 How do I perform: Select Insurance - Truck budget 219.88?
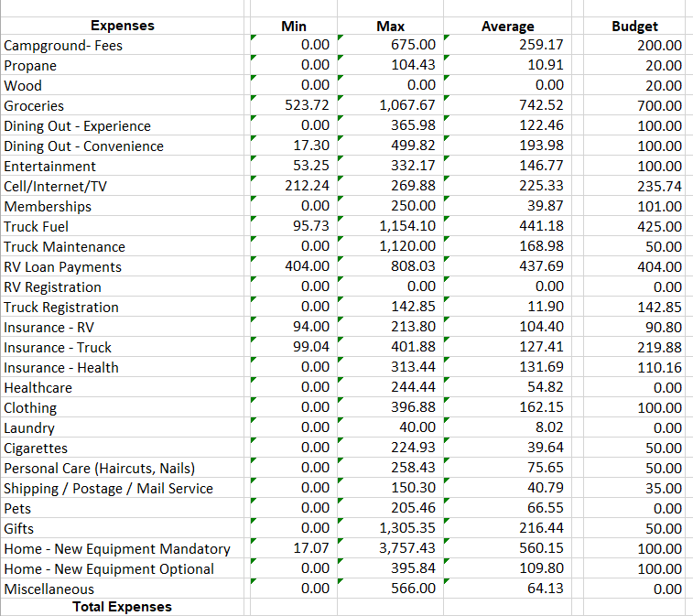click(659, 347)
